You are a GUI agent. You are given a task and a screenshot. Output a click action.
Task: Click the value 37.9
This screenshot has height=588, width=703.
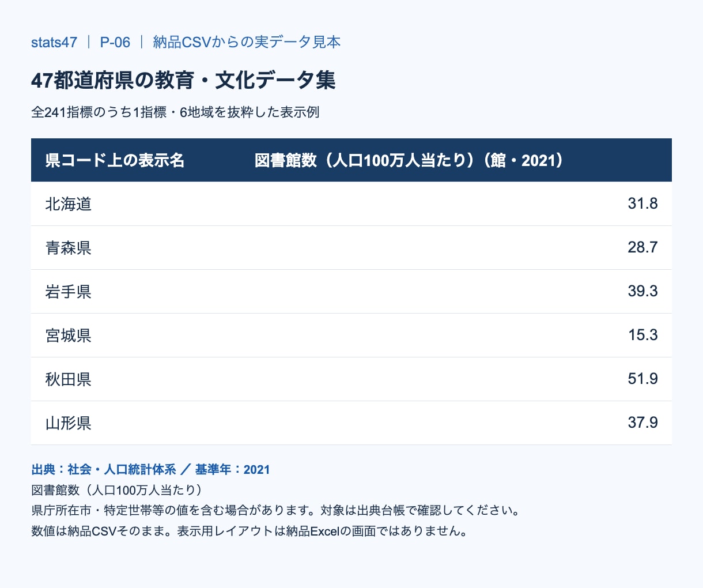pos(642,423)
